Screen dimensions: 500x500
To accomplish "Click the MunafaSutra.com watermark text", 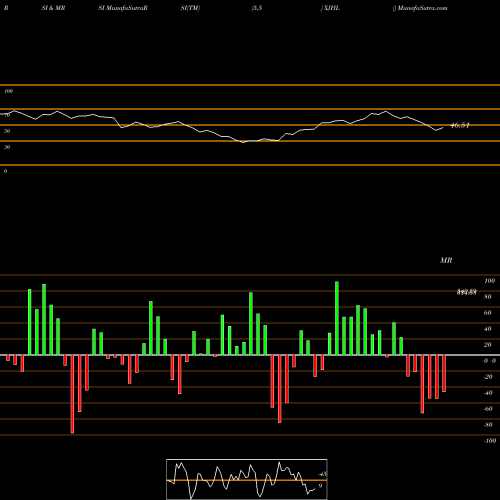I will coord(422,8).
